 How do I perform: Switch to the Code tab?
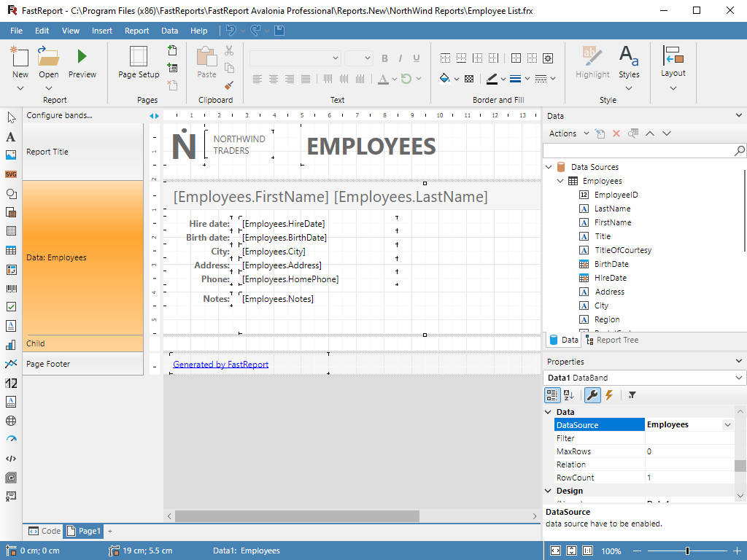click(44, 531)
